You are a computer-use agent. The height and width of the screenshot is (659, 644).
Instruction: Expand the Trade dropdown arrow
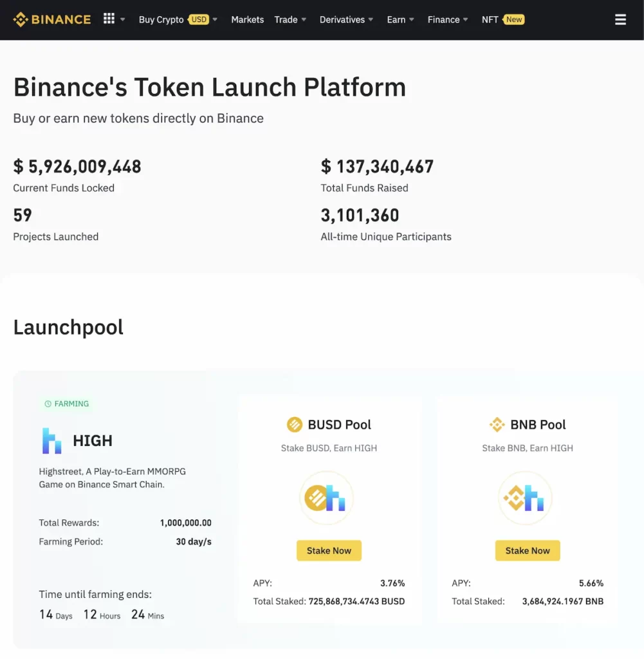pyautogui.click(x=304, y=19)
